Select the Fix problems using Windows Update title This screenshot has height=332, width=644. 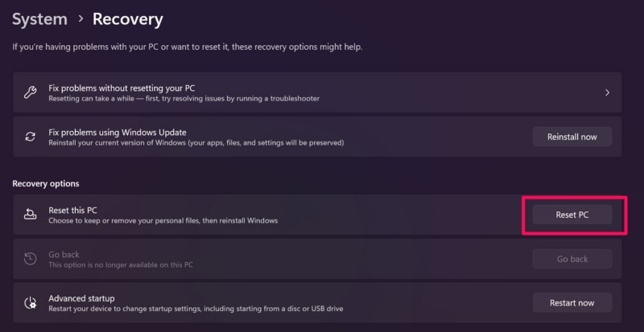[117, 131]
